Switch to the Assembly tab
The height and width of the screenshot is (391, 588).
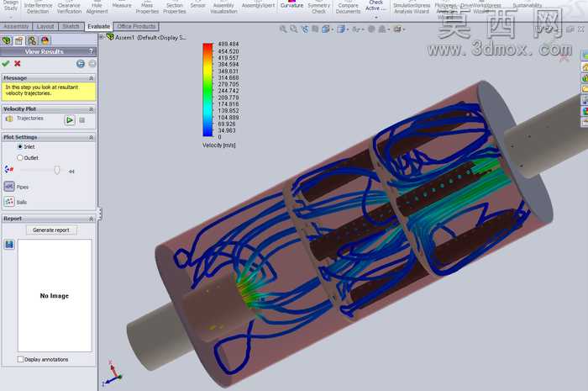16,26
